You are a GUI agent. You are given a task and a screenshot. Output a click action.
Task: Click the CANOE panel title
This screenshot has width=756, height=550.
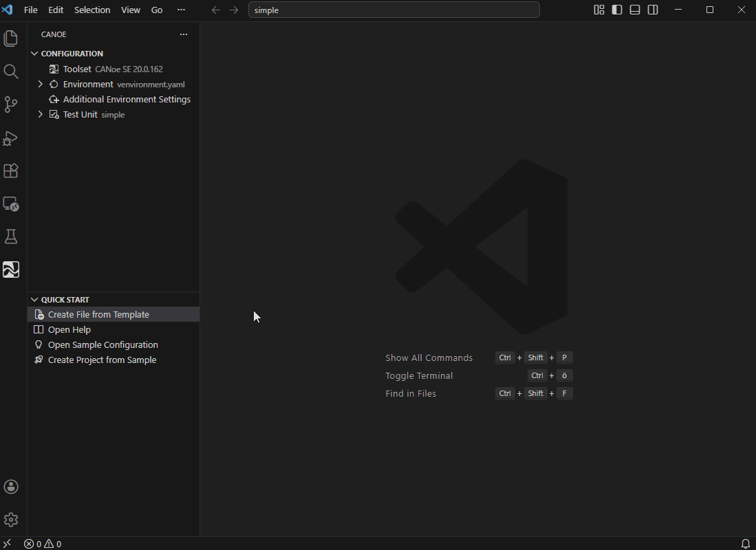(54, 34)
